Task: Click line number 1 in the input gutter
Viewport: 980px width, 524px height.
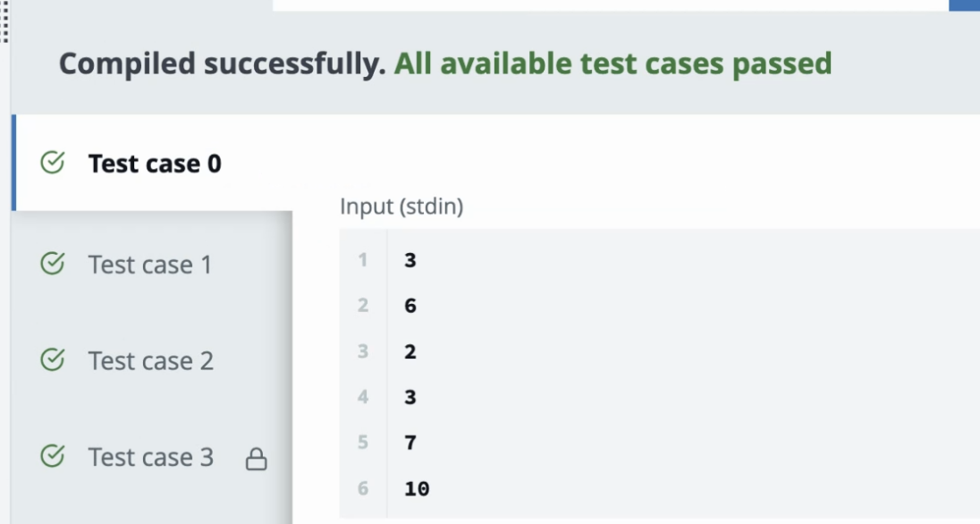Action: pos(363,260)
